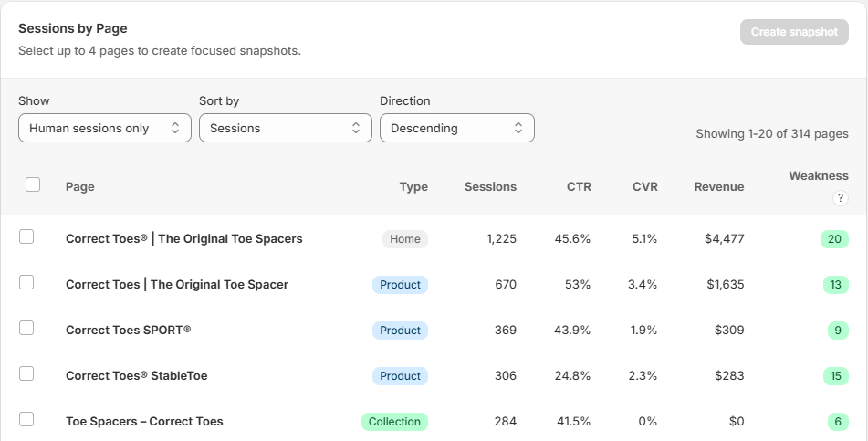
Task: Click the weakness score 15 badge
Action: click(836, 375)
